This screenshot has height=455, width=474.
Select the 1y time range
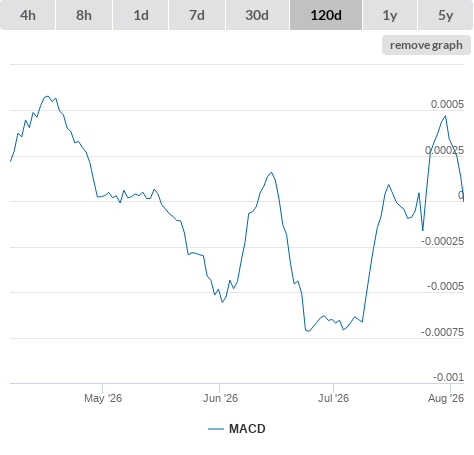[x=390, y=15]
